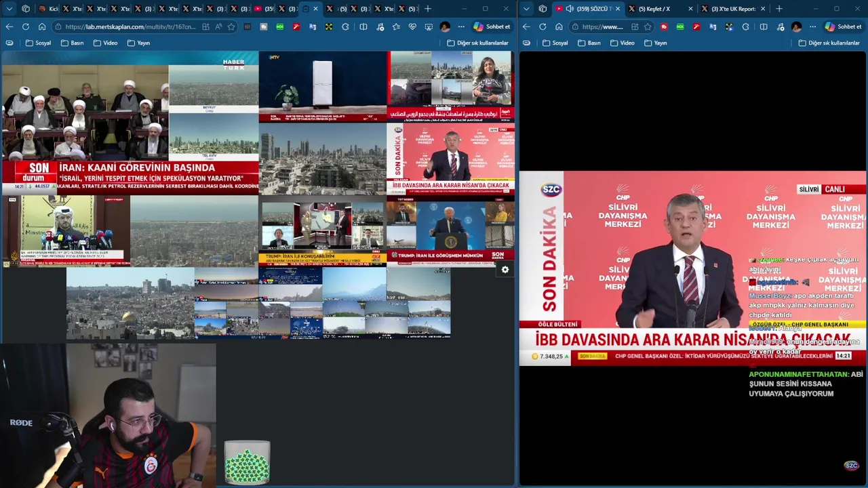Open the profile avatar in left window

click(445, 26)
